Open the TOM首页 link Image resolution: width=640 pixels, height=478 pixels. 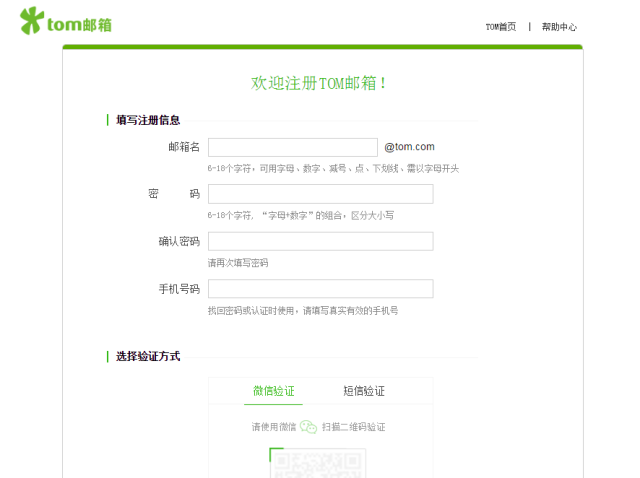(501, 27)
